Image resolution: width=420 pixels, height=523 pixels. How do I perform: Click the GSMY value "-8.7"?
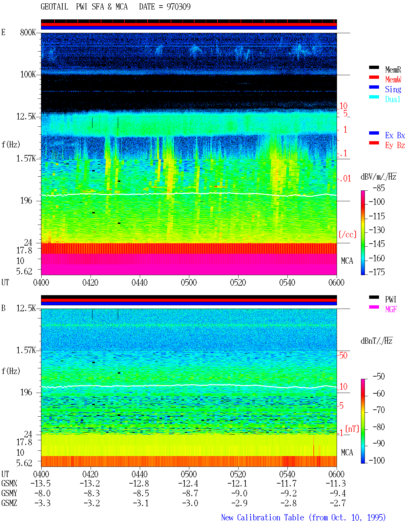(190, 493)
